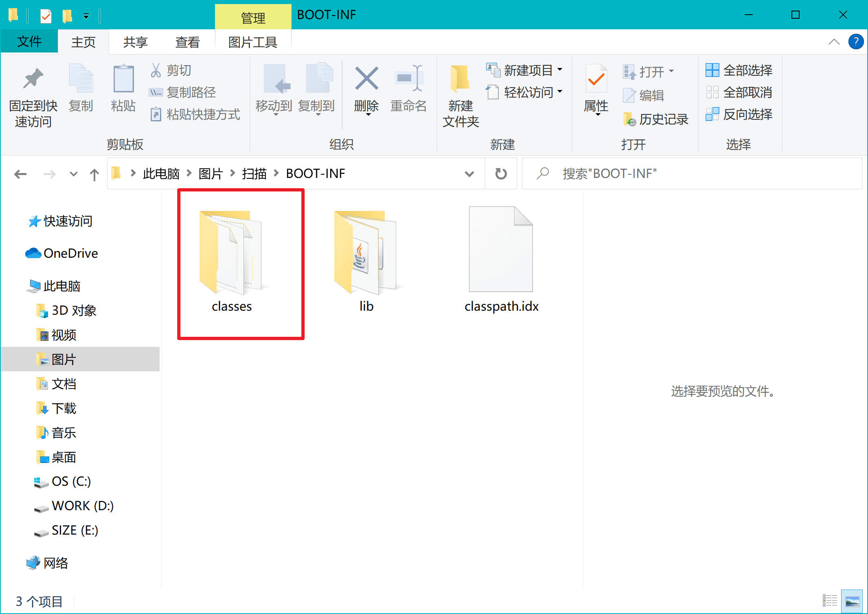Click Select all (全部选择) in ribbon
Screen dimensions: 868x614
pos(739,70)
